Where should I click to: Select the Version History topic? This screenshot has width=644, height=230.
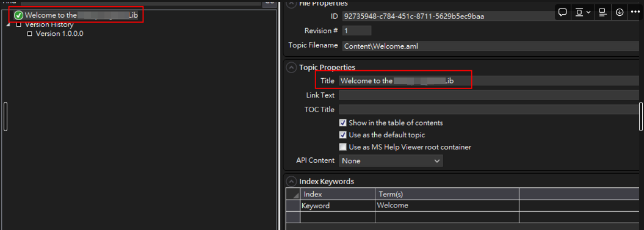pyautogui.click(x=49, y=24)
